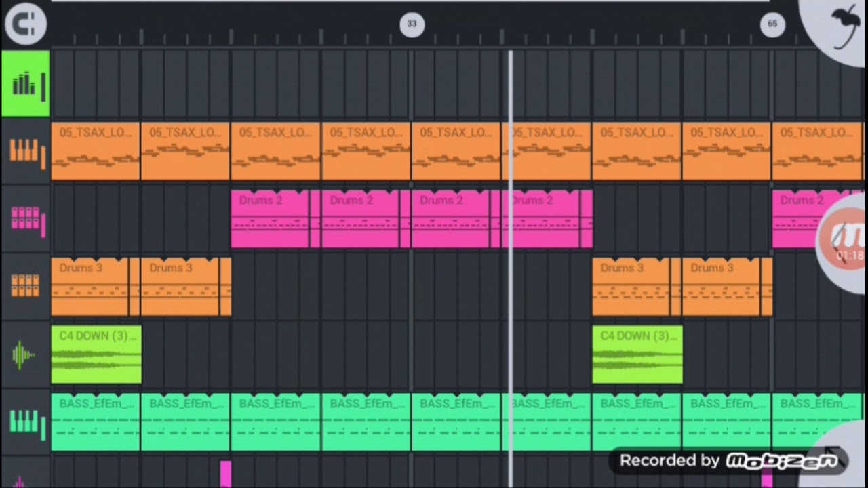Select the 05_TSAX_LO clip under the playhead

[547, 151]
